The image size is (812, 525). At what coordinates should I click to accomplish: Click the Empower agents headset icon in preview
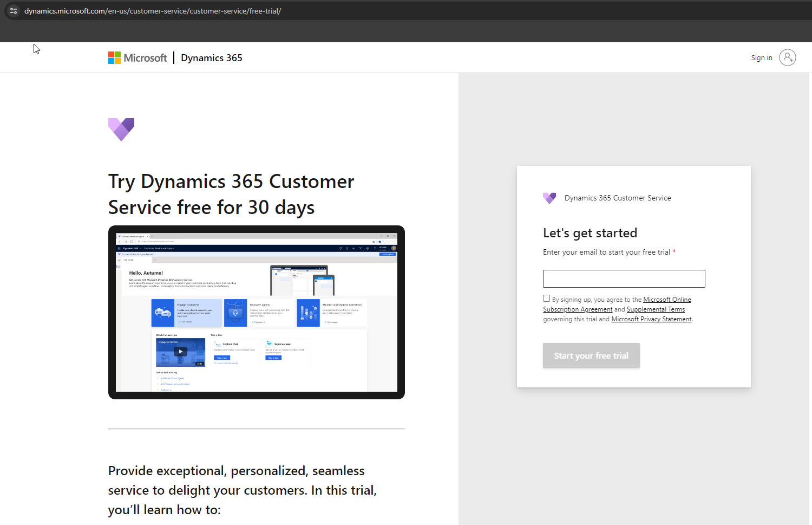pos(235,313)
